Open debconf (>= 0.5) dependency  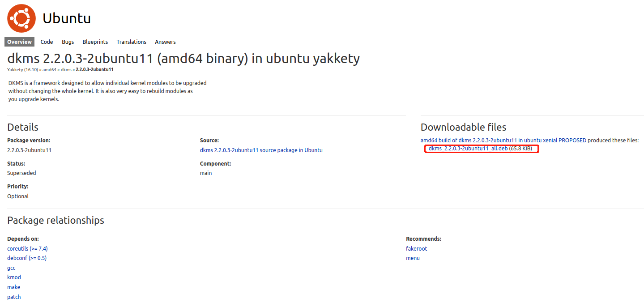click(27, 258)
